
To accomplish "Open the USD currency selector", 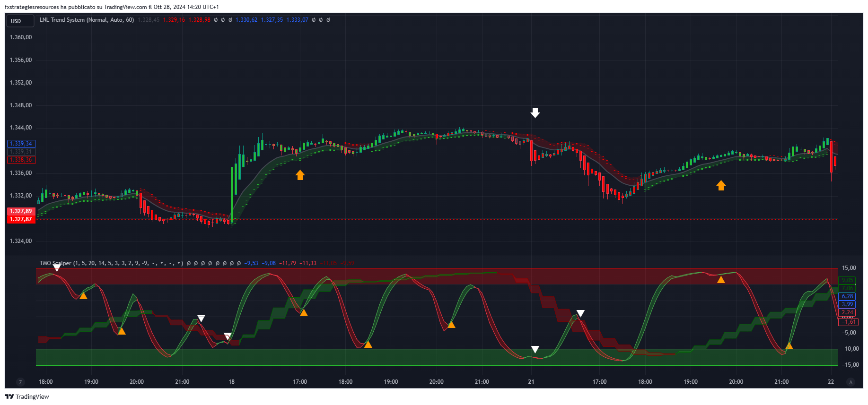I will [20, 21].
